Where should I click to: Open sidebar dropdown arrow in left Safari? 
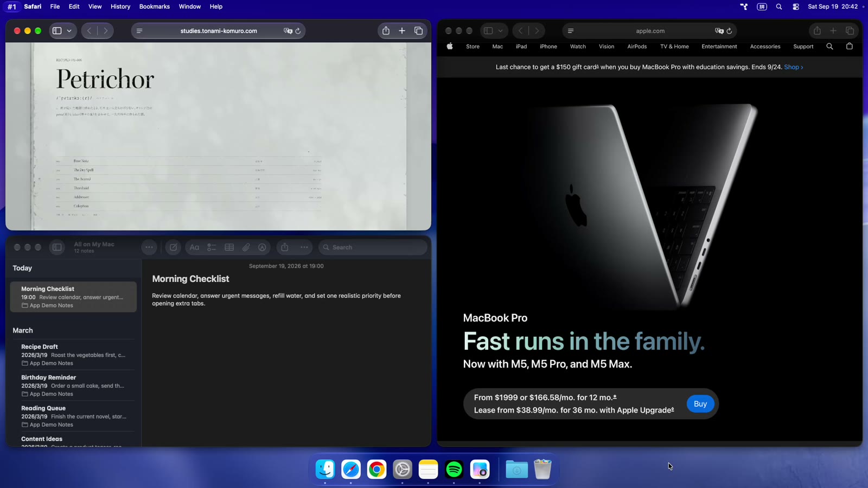click(69, 31)
